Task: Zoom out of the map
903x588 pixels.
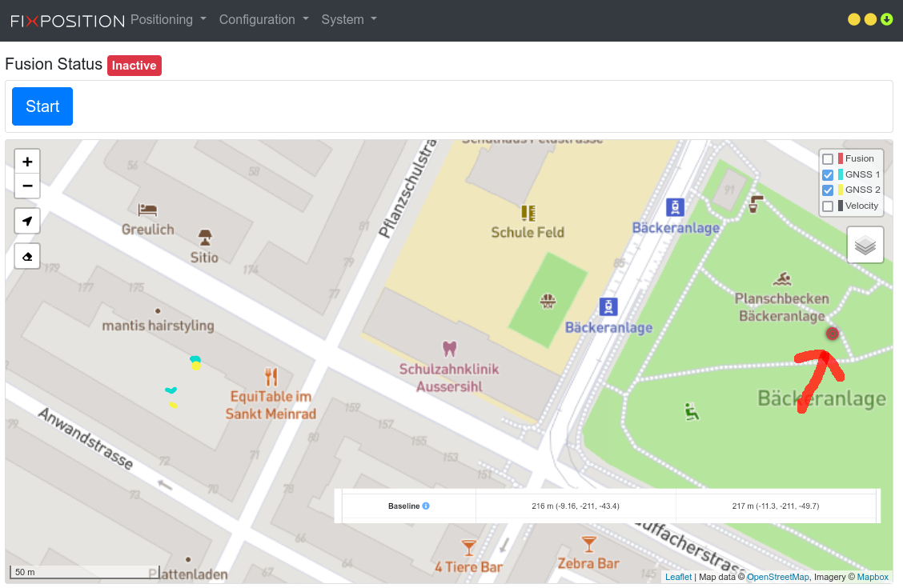Action: coord(27,186)
